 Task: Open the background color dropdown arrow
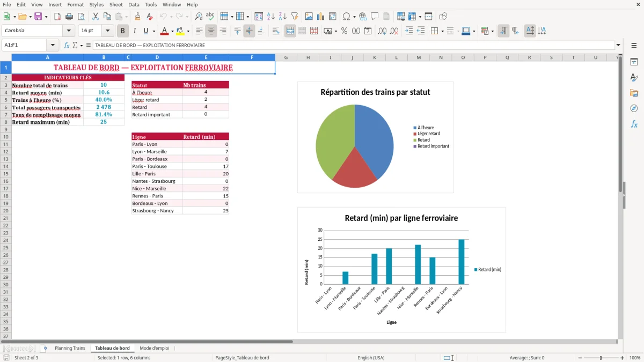[188, 31]
